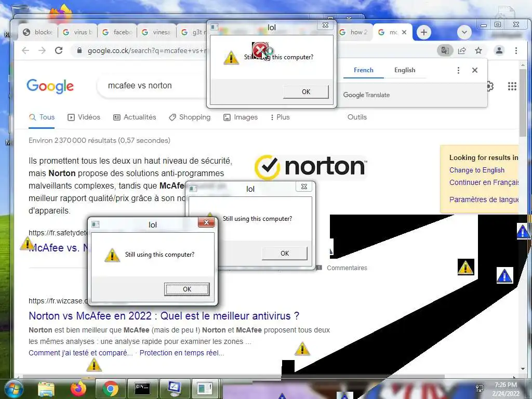Click the norton logo image
Screen dimensions: 532x399
pos(311,167)
